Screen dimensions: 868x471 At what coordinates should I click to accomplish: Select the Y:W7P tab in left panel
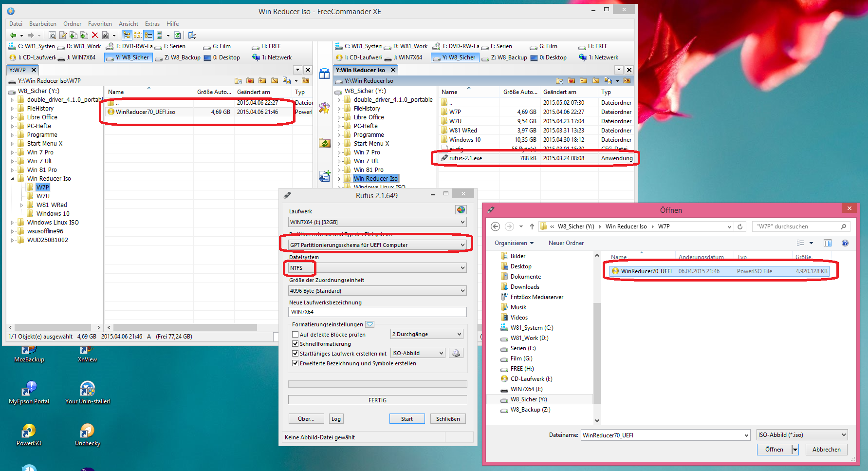coord(22,70)
